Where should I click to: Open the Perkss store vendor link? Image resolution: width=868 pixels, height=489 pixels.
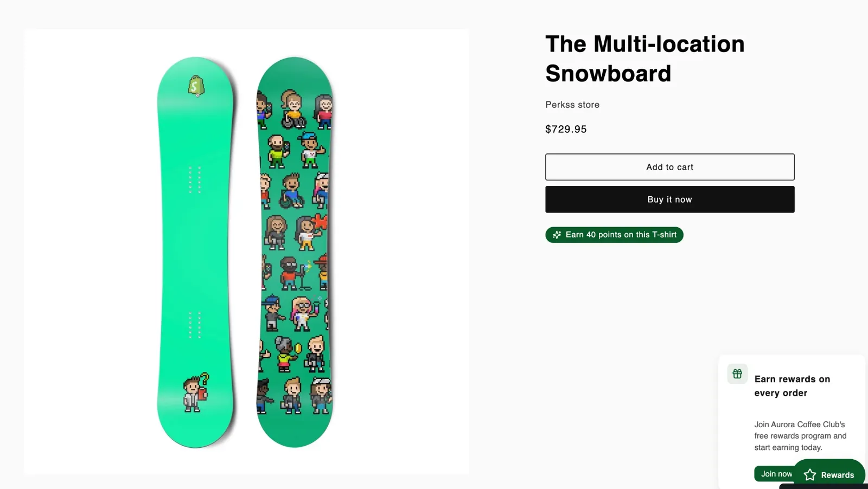coord(572,105)
